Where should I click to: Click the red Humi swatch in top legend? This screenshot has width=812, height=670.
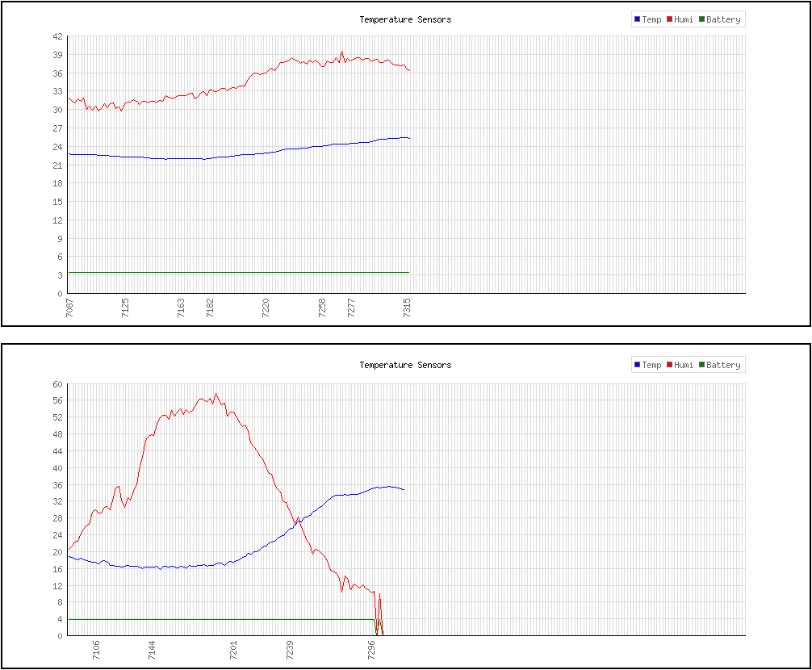point(670,19)
